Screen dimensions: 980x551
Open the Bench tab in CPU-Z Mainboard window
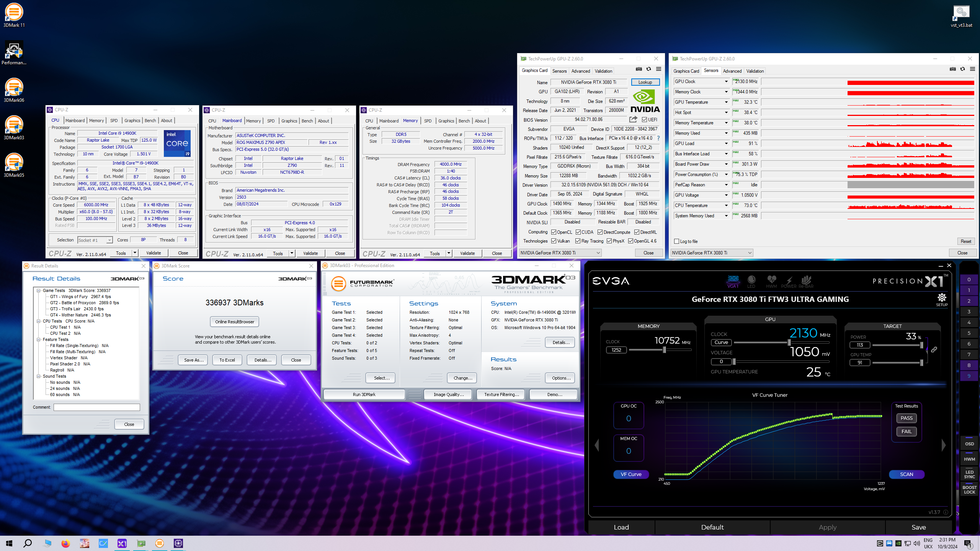[x=307, y=121]
